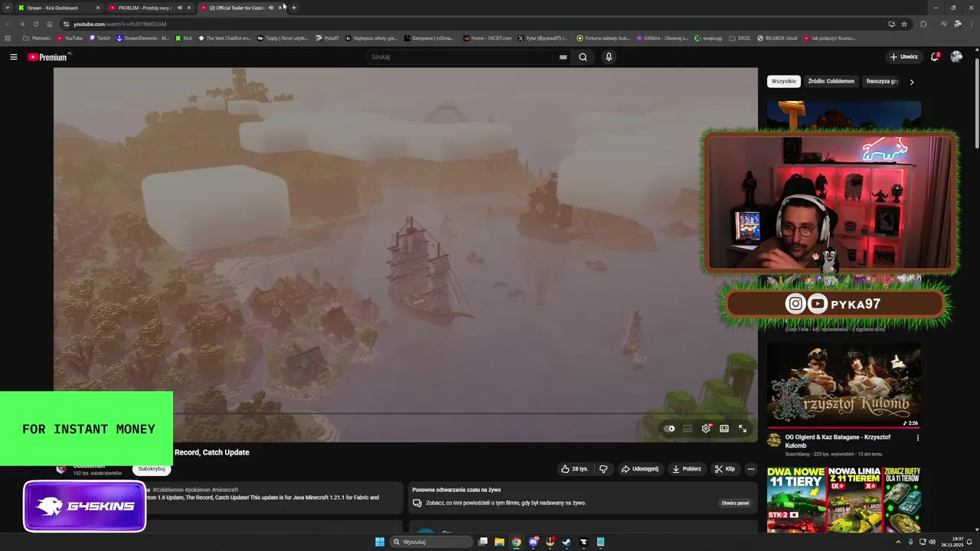This screenshot has width=980, height=551.
Task: Go to YouTube Premium home logo
Action: pos(49,57)
